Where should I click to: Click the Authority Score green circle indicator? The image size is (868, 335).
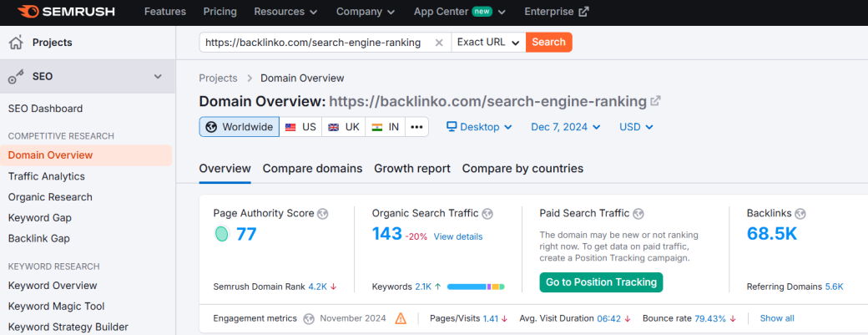(x=221, y=234)
